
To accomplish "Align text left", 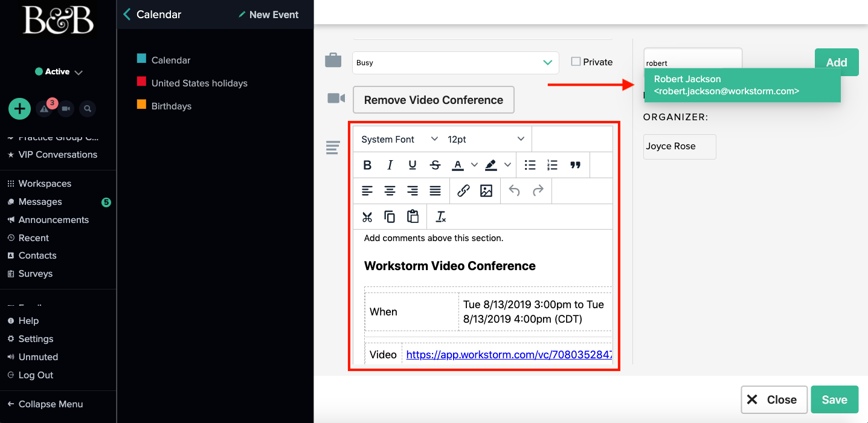I will (x=367, y=191).
